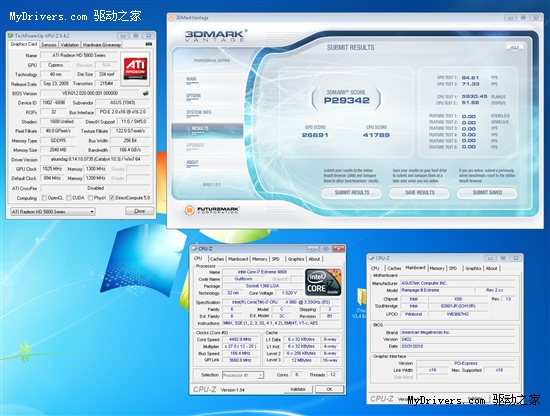This screenshot has height=416, width=550.
Task: Click the Futuremark orange logo icon
Action: click(189, 210)
